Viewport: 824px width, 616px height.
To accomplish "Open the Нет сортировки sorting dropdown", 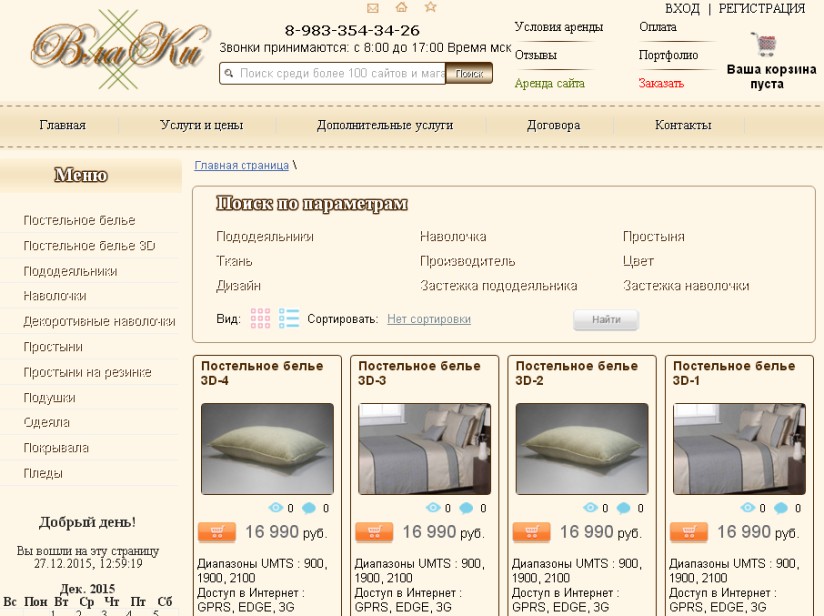I will pyautogui.click(x=429, y=319).
